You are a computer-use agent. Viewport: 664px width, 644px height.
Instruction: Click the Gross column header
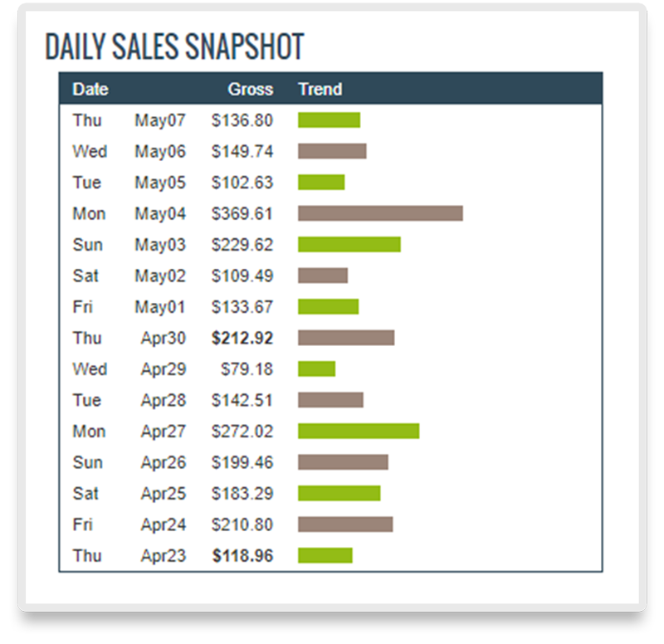251,90
